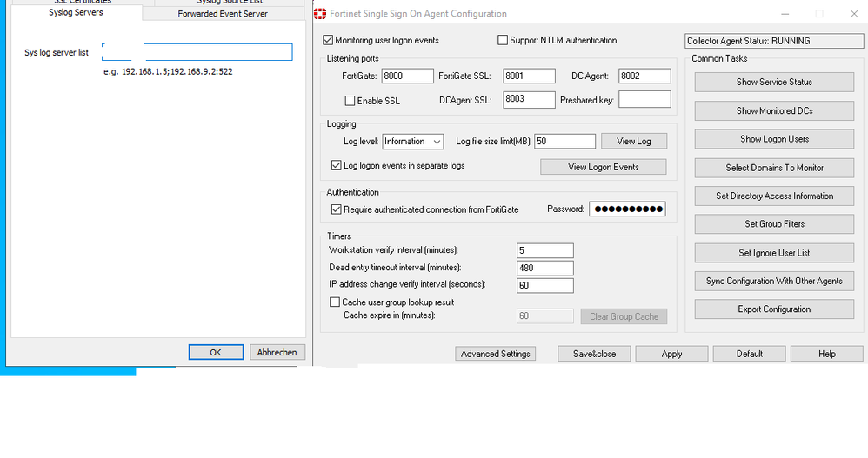Open Set Ignore User List
This screenshot has height=458, width=868.
coord(774,253)
